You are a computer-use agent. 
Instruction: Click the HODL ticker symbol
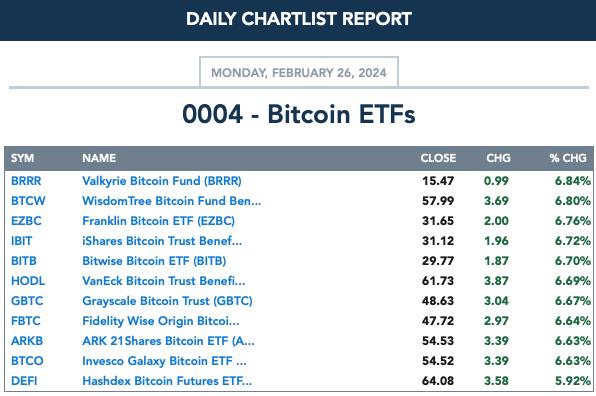click(x=28, y=281)
